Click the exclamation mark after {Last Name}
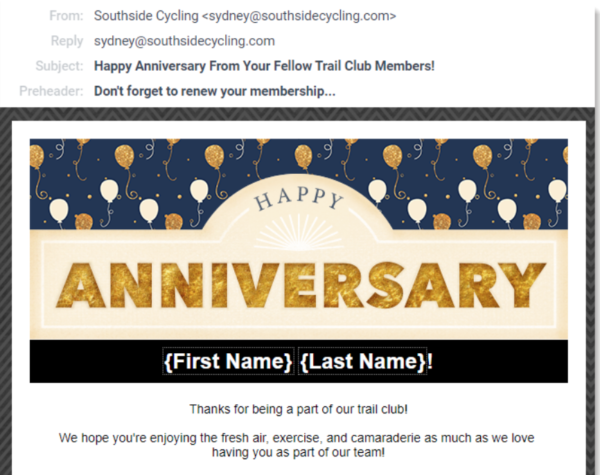 click(x=431, y=361)
